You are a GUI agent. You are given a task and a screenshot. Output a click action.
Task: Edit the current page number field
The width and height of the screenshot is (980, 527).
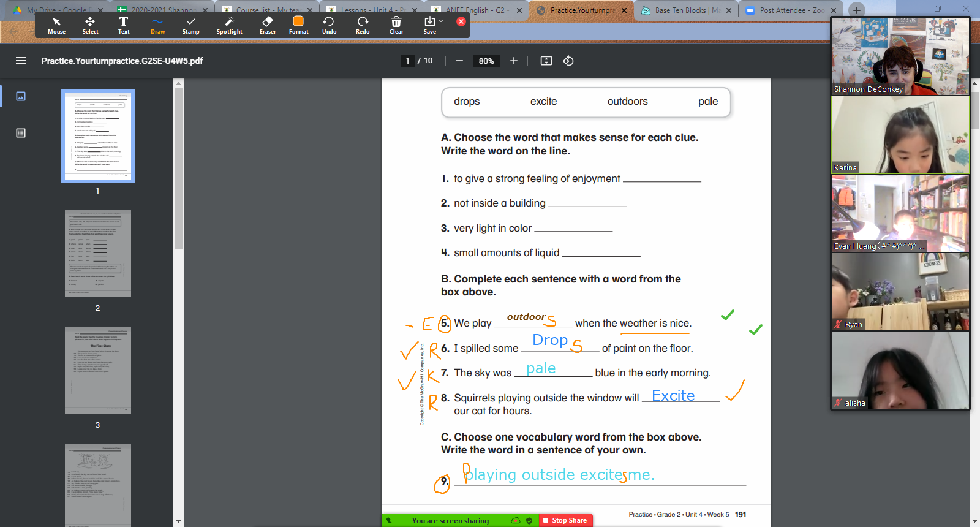(407, 61)
